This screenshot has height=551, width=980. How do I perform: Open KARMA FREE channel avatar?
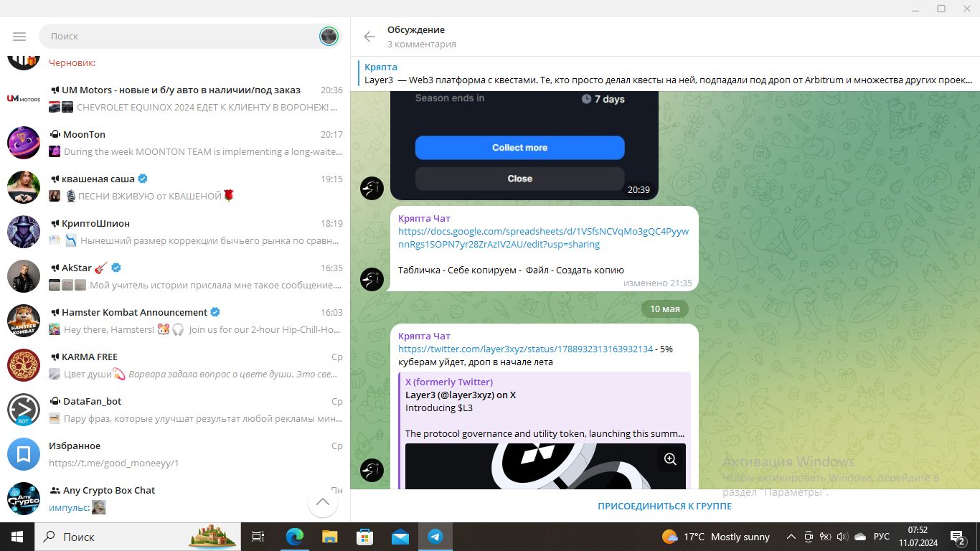(x=24, y=365)
